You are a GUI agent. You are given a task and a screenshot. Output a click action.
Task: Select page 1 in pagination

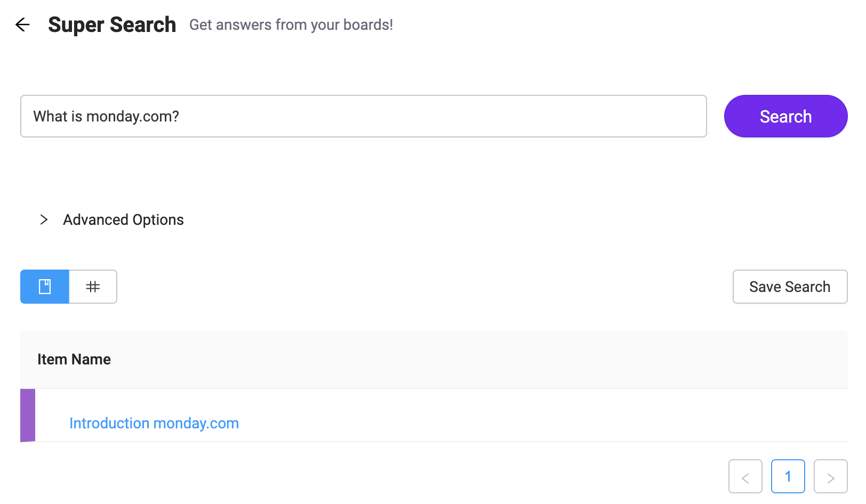pos(788,477)
